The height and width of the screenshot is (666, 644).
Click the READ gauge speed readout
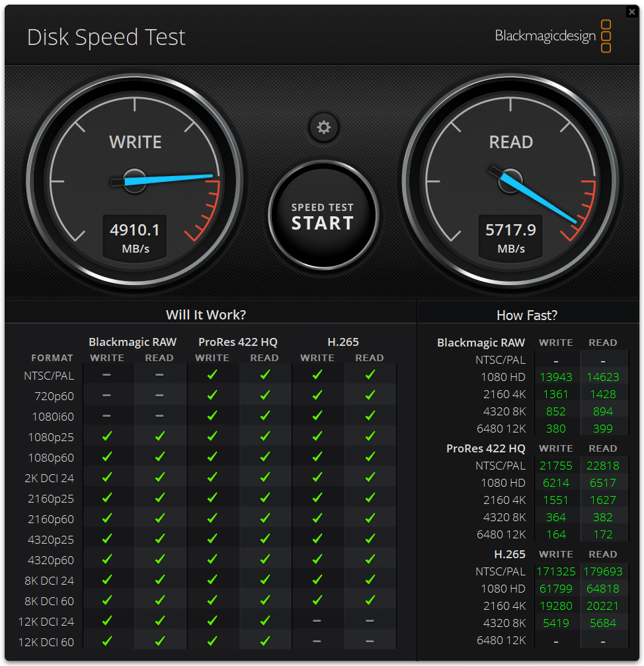(510, 237)
